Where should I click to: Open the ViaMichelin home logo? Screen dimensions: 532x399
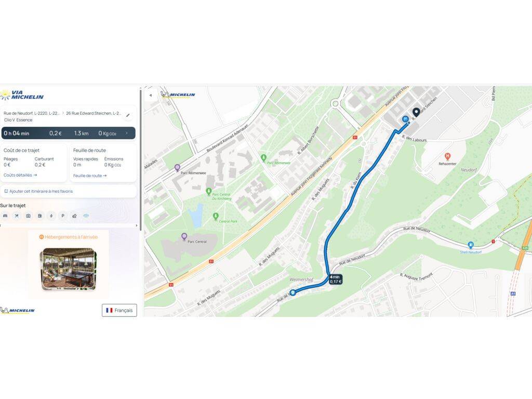(22, 95)
